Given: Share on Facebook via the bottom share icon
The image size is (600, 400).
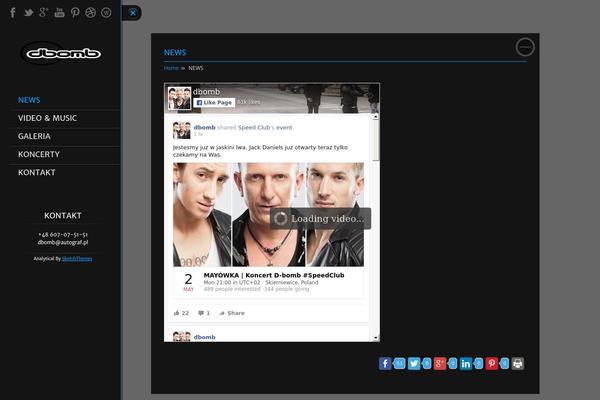Looking at the screenshot, I should click(385, 363).
